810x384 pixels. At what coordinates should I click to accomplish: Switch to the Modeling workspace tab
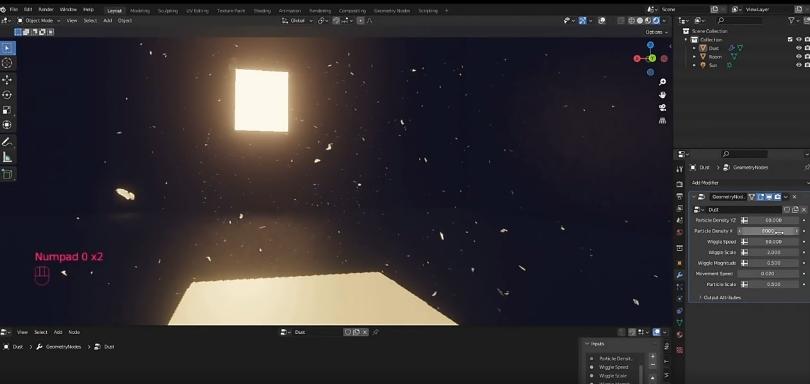click(x=140, y=10)
